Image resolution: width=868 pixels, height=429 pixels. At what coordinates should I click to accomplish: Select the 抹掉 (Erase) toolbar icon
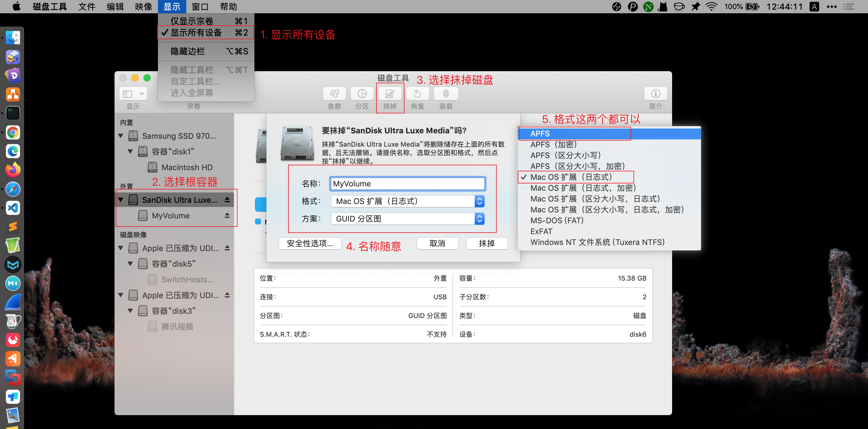(x=390, y=98)
